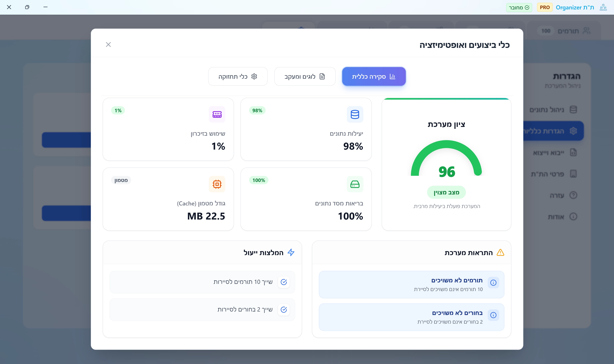Screen dimensions: 614x364
Task: Click the orange cache chip icon
Action: point(217,184)
